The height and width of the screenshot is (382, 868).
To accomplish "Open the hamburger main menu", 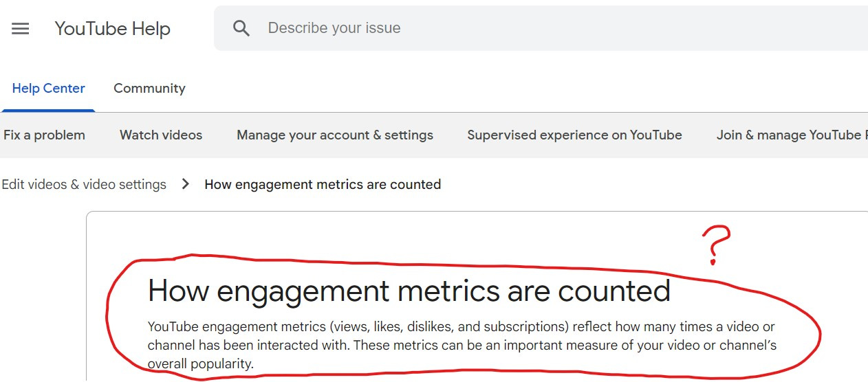I will pos(21,29).
